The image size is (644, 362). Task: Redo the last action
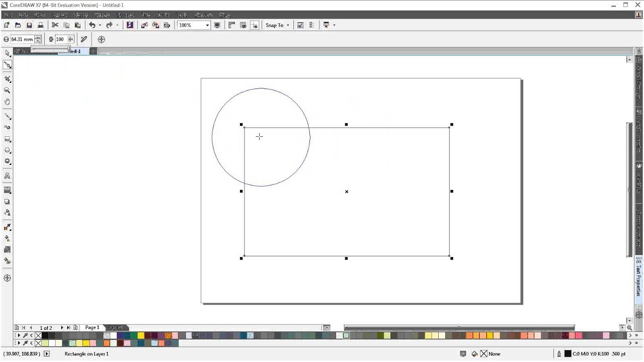[109, 25]
